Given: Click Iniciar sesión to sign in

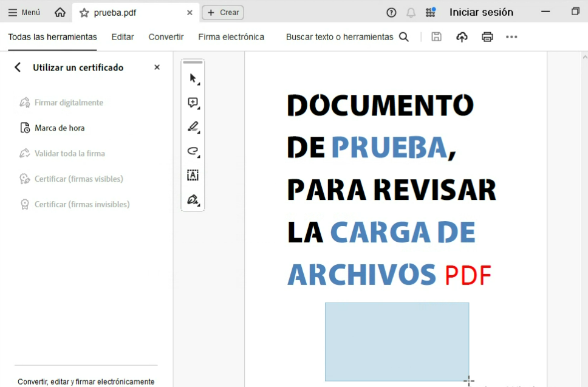Looking at the screenshot, I should (481, 12).
